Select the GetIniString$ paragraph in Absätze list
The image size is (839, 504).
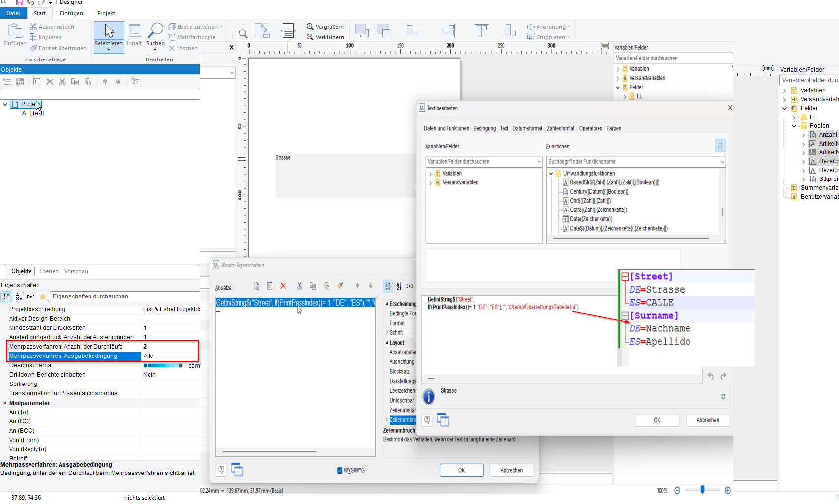[x=295, y=303]
